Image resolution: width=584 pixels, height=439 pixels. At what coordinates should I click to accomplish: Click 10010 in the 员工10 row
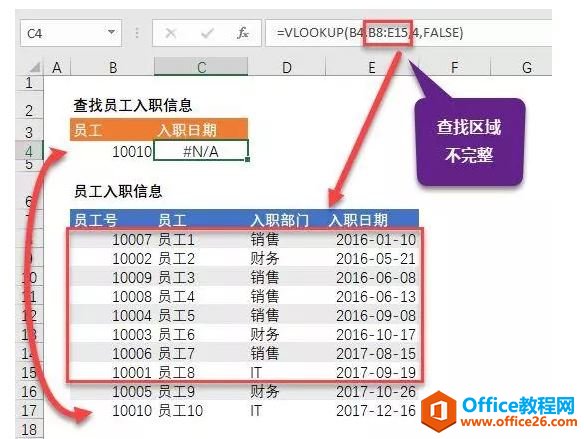(132, 411)
